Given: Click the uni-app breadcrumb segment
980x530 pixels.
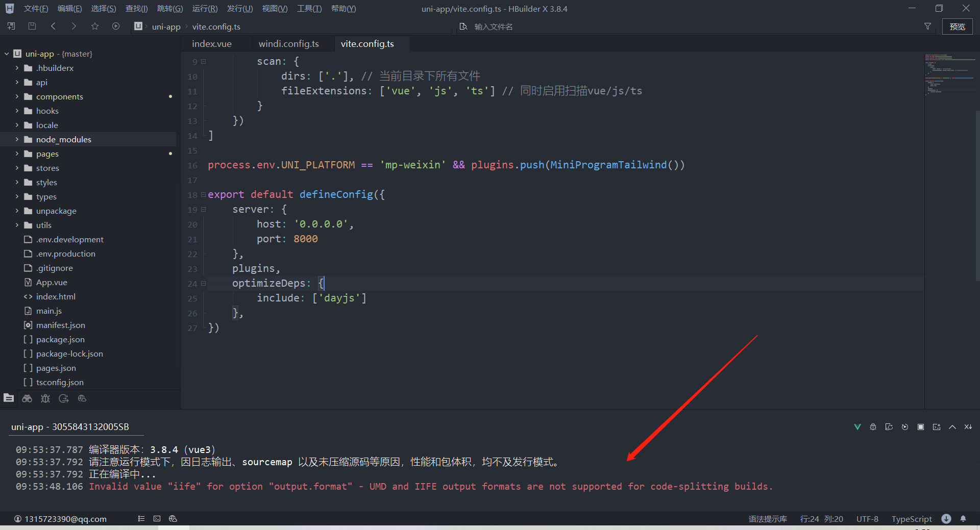Looking at the screenshot, I should point(166,27).
